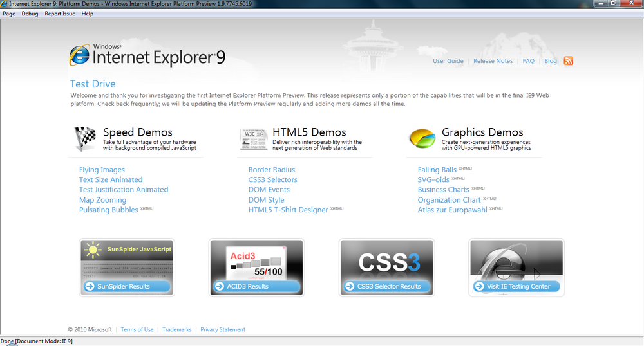Click the Visit IE Testing Center button
This screenshot has width=644, height=346.
(516, 286)
